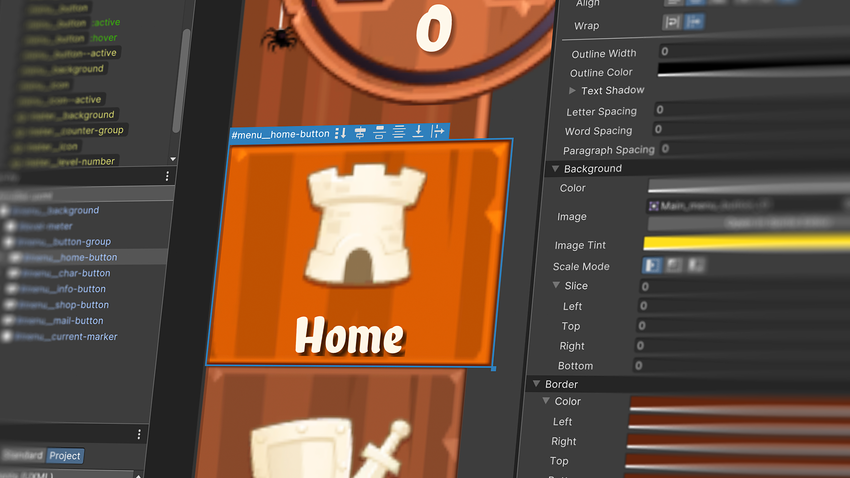850x478 pixels.
Task: Expand the Text Shadow section
Action: click(x=572, y=91)
